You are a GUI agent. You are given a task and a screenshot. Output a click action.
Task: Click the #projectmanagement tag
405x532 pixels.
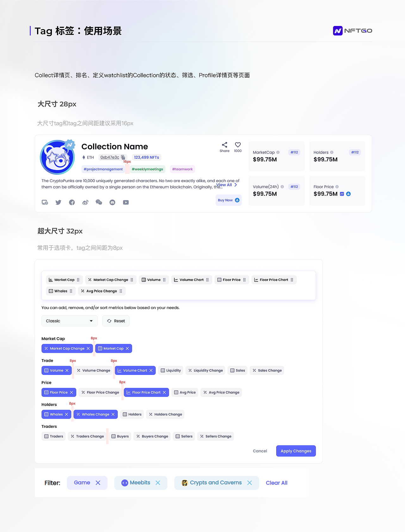click(103, 169)
